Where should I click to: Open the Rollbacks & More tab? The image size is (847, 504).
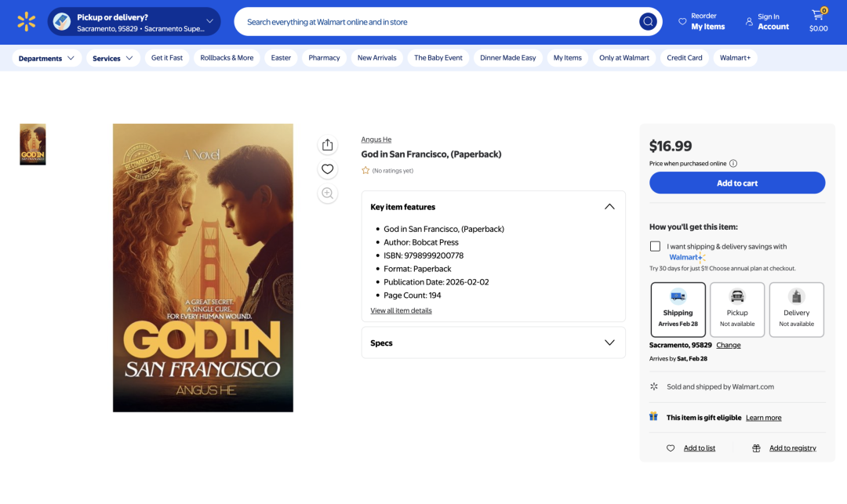tap(227, 58)
